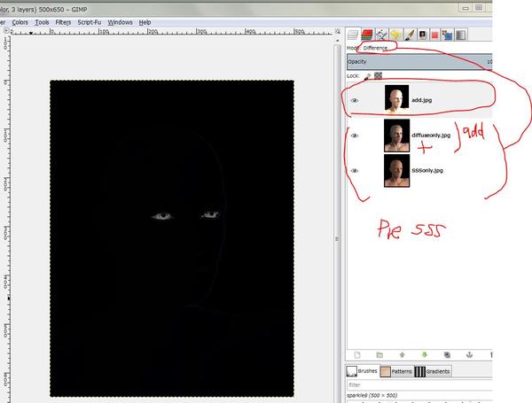Click the horizontal ruler above the canvas
532x403 pixels.
click(x=171, y=32)
